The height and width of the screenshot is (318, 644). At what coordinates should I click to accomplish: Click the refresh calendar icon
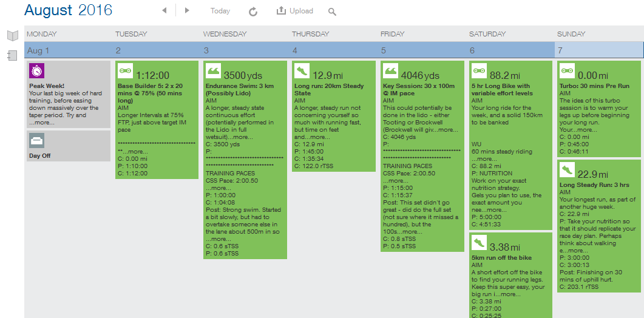pyautogui.click(x=253, y=11)
